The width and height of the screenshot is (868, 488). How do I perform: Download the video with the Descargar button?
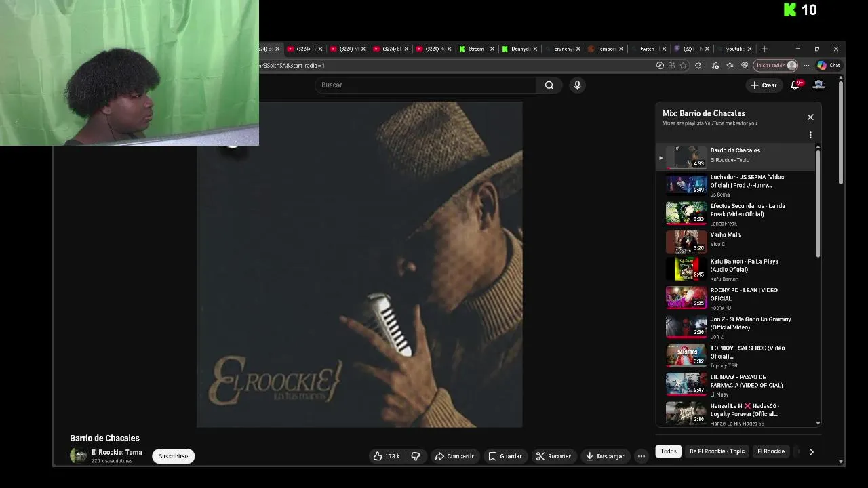tap(605, 456)
